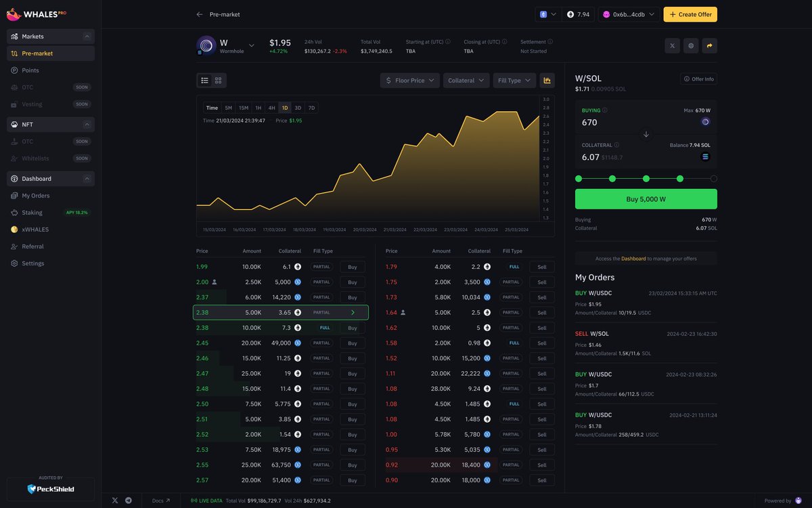Click the info icon next to COLLATERAL
The height and width of the screenshot is (508, 812).
point(616,144)
